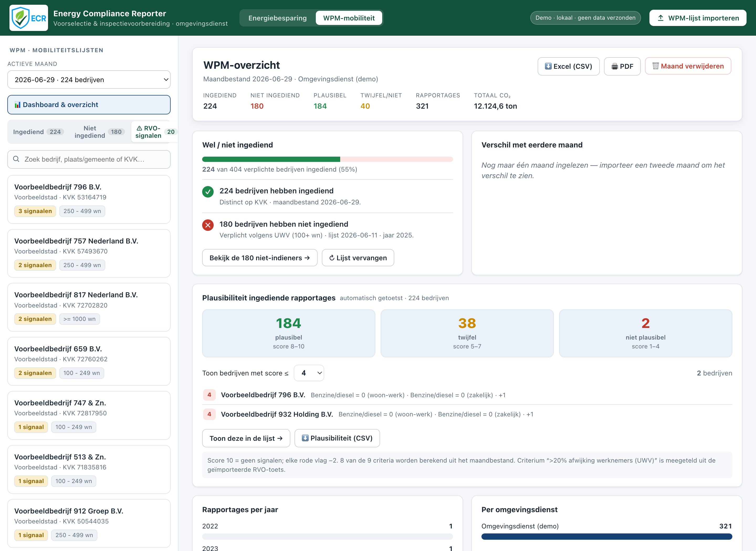Click score badge 4 for Voorbeeldbedrijf 796 B.V.
756x551 pixels.
click(209, 395)
